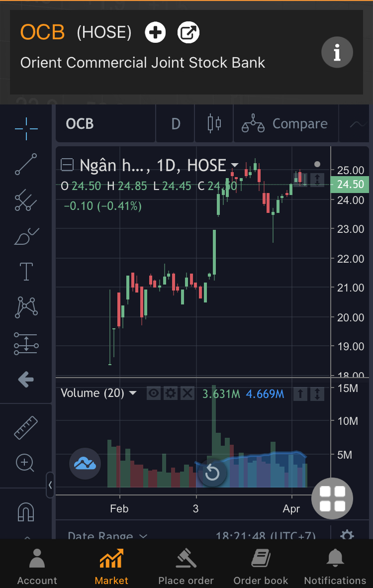The height and width of the screenshot is (588, 373).
Task: Click the cloud chart save icon
Action: coord(85,464)
